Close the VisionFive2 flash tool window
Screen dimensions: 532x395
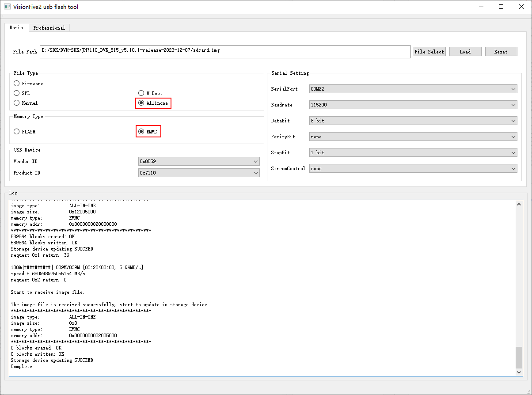pyautogui.click(x=521, y=7)
